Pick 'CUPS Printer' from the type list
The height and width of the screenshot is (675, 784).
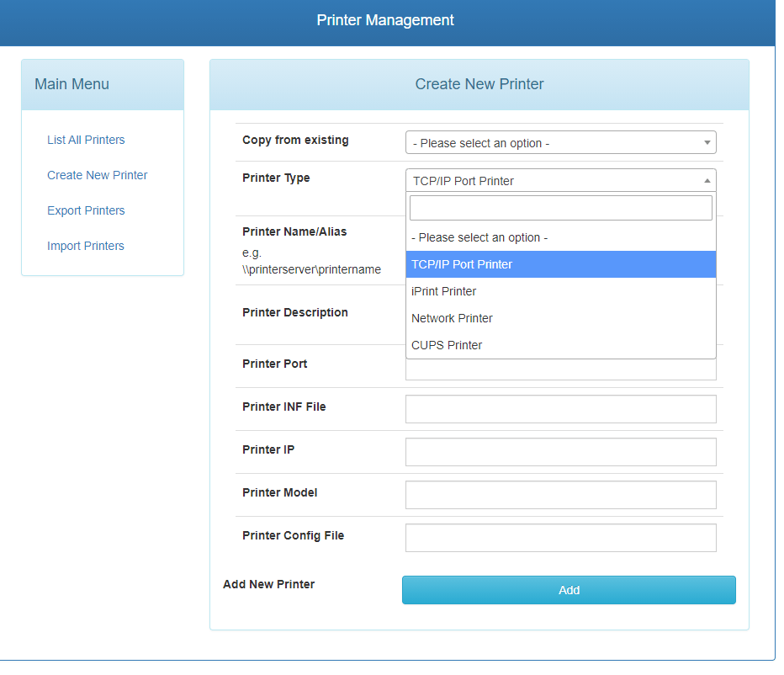tap(561, 345)
